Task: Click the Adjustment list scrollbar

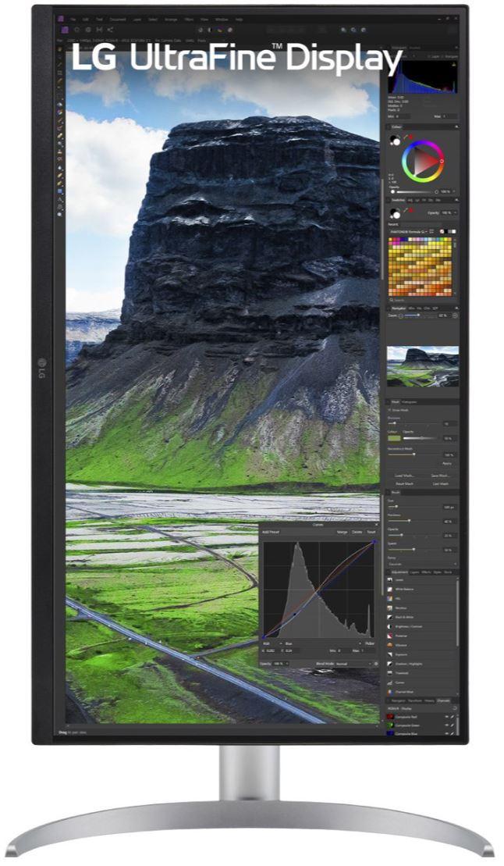Action: pos(458,613)
